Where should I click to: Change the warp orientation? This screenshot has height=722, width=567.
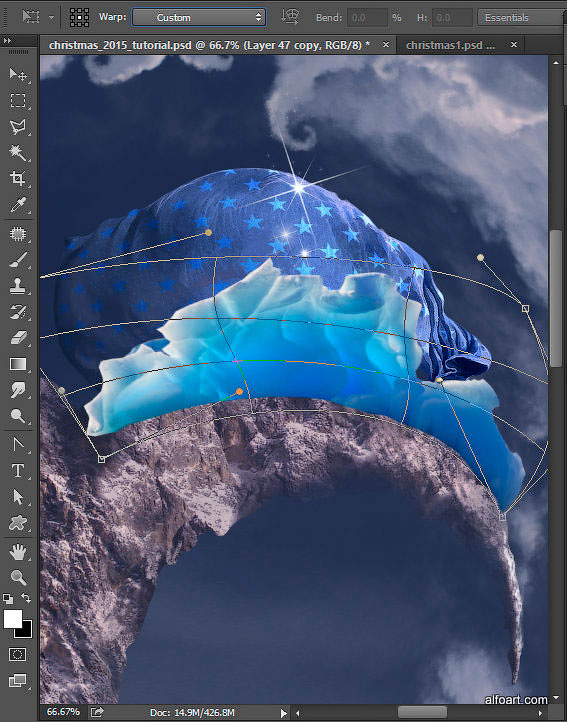(x=290, y=17)
